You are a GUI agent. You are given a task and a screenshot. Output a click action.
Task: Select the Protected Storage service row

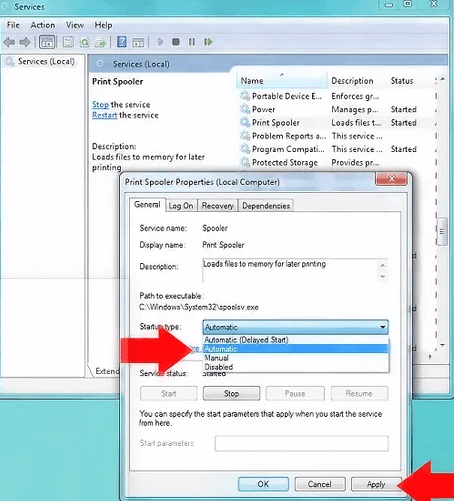click(x=284, y=162)
